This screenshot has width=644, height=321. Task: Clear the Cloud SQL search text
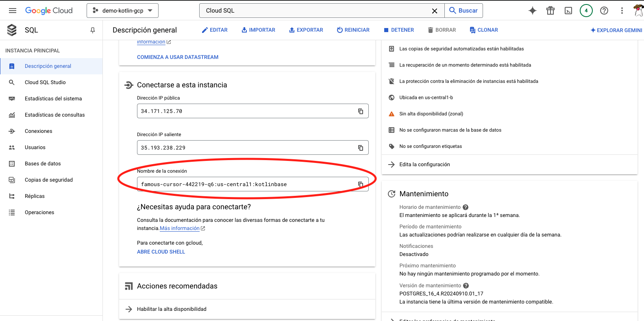tap(435, 11)
